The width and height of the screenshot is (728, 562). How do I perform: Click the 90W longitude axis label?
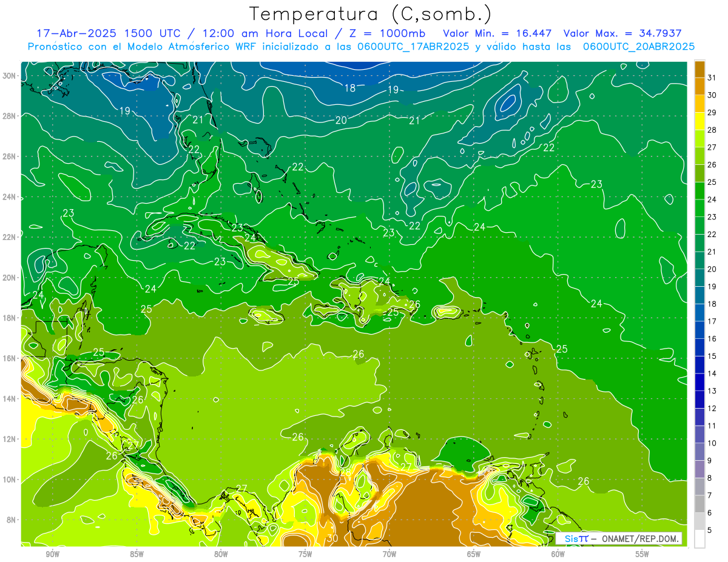(52, 554)
